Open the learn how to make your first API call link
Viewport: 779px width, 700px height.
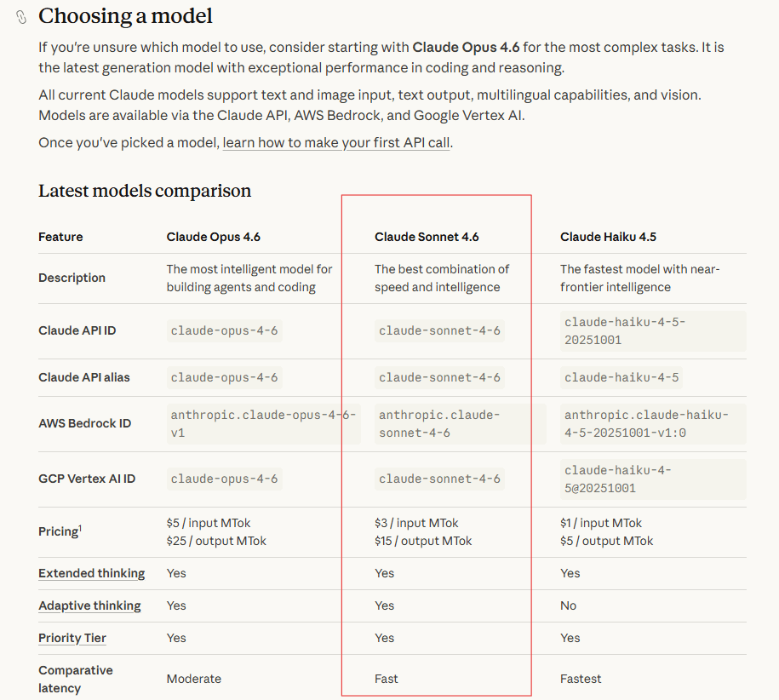335,142
